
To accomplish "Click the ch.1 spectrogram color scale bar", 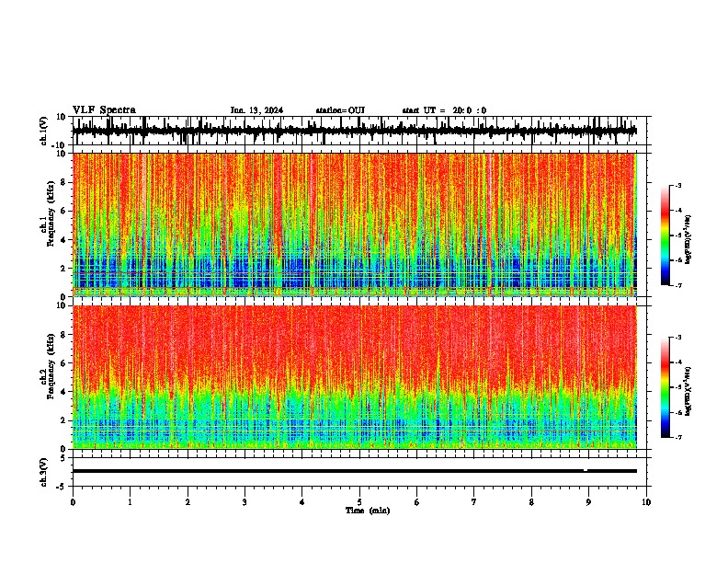I will tap(665, 236).
